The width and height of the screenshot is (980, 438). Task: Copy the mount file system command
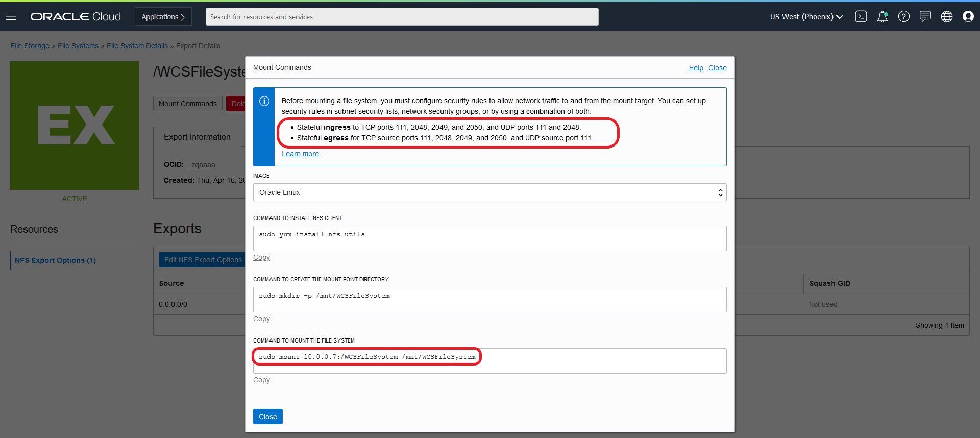261,380
